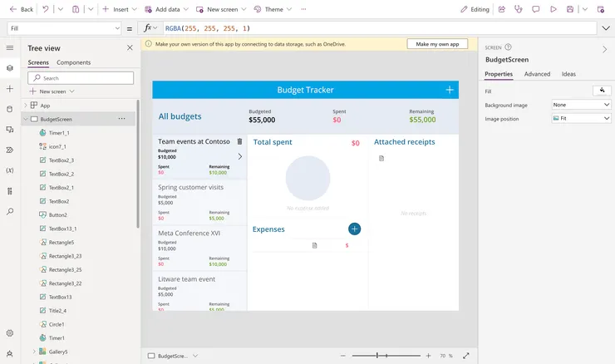Click the Paste clipboard icon
Viewport: 615px width, 364px height.
tap(76, 9)
